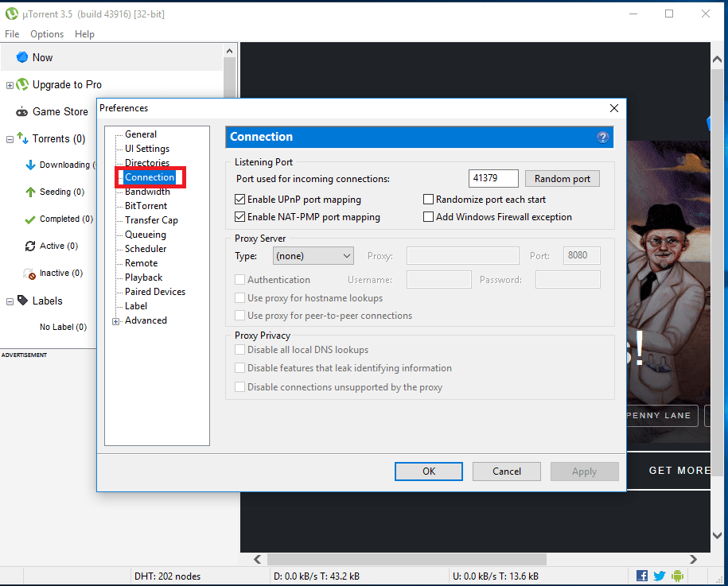Enable Randomize port each start
Screen dimensions: 728x586
[428, 200]
